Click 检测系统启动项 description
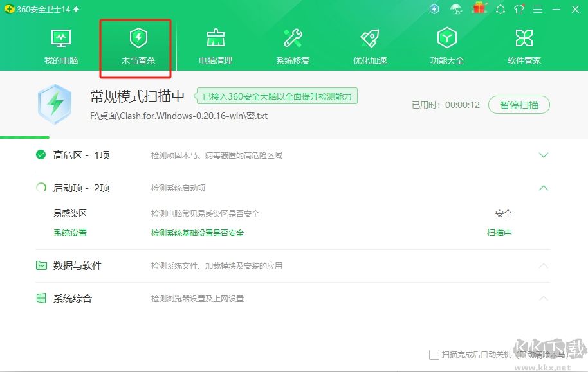Image resolution: width=588 pixels, height=372 pixels. [178, 188]
